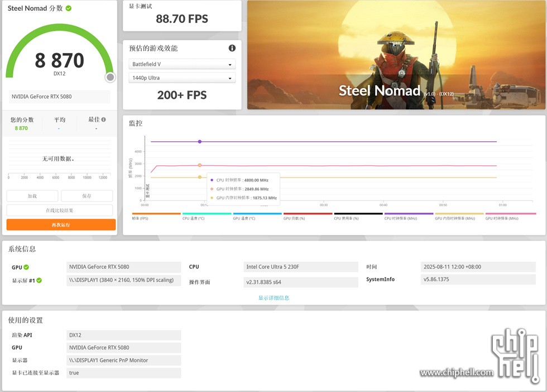The width and height of the screenshot is (547, 392).
Task: Click the Intel Core Ultra 5 230F value
Action: 301,267
